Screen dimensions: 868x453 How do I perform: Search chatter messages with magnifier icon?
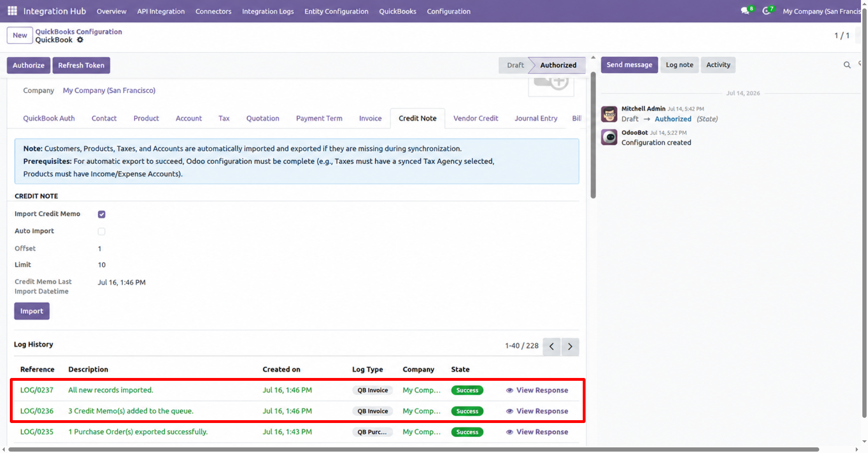[847, 65]
